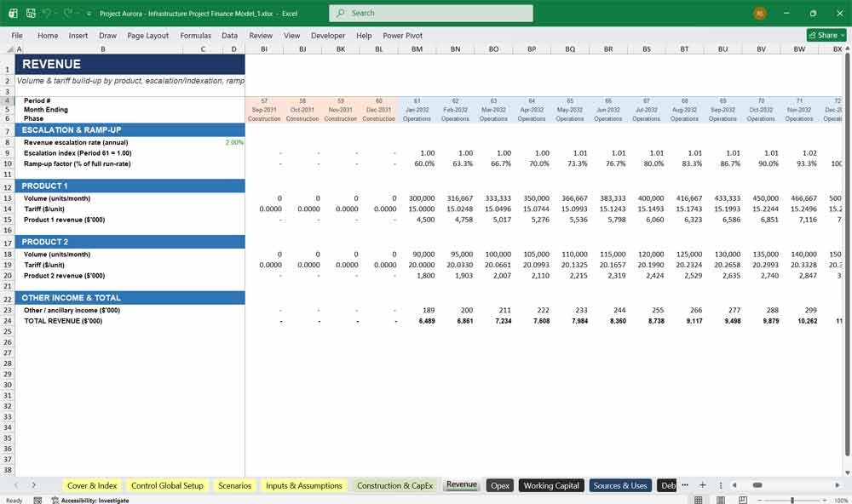This screenshot has height=504, width=852.
Task: Click the zoom slider handle
Action: [x=792, y=501]
